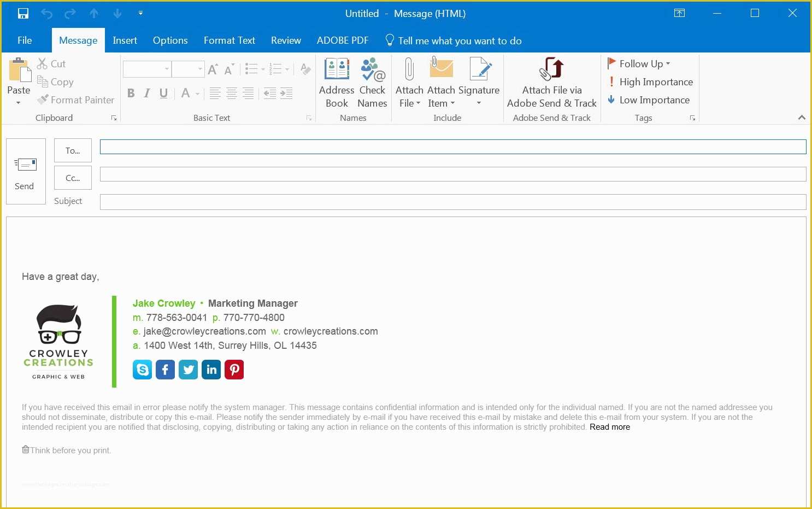This screenshot has height=509, width=812.
Task: Run Check Names on recipients
Action: coord(372,82)
